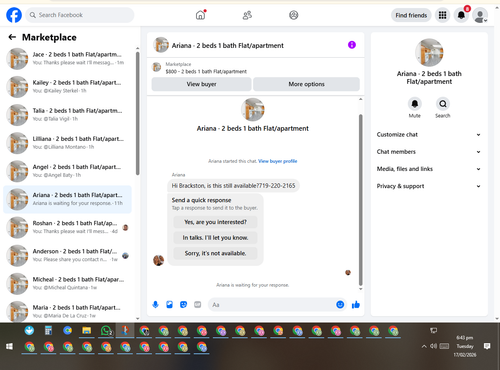Image resolution: width=500 pixels, height=370 pixels.
Task: Click the More options button
Action: point(306,84)
